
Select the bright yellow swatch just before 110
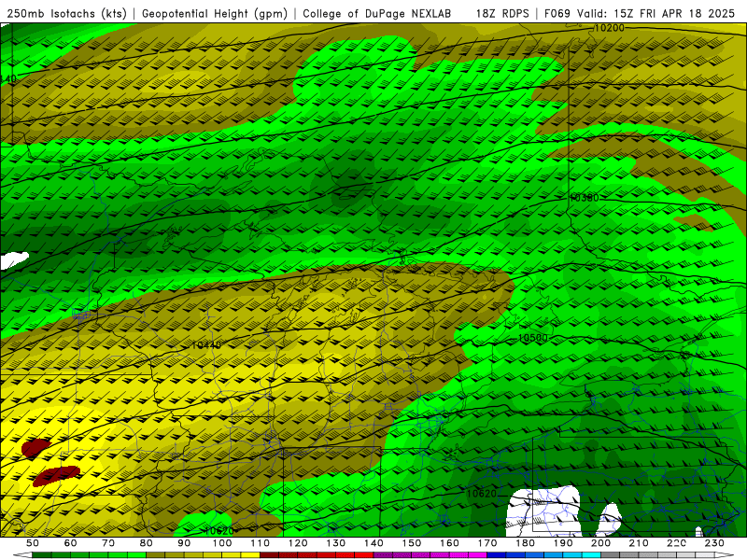tap(250, 555)
